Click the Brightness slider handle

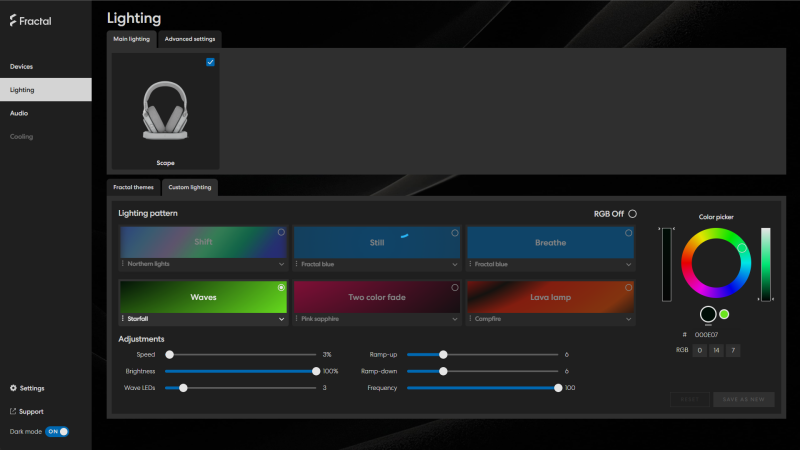click(316, 371)
